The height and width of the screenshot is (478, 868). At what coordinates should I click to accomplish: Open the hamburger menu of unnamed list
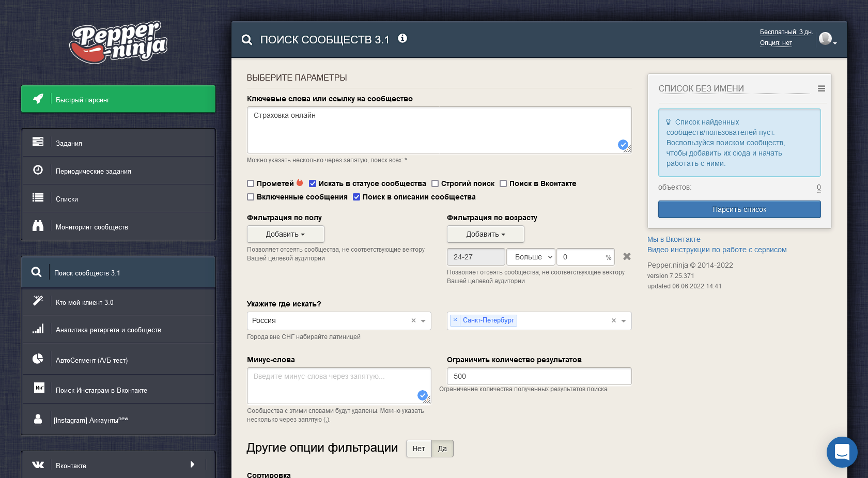[x=822, y=88]
